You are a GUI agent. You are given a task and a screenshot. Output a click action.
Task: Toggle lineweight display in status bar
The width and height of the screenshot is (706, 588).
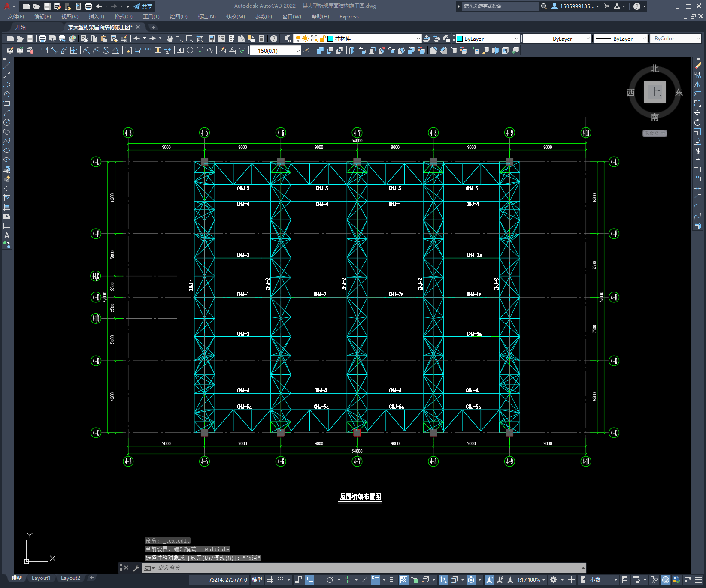coord(393,580)
